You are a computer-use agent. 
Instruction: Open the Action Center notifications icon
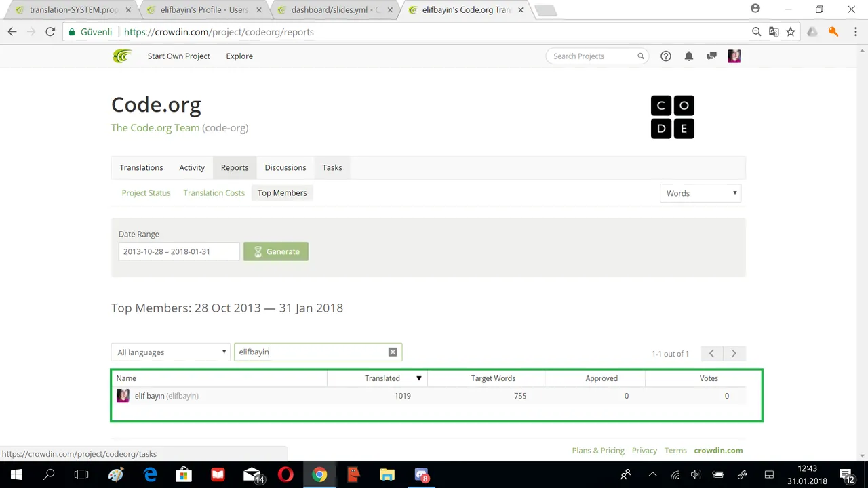(846, 475)
